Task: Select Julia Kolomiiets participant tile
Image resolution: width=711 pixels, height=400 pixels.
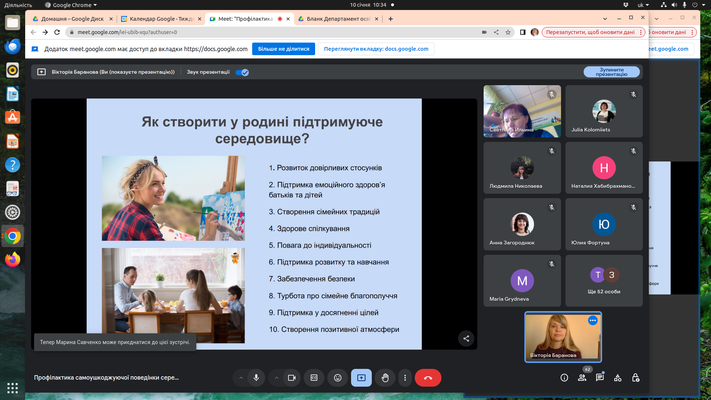Action: [x=604, y=111]
